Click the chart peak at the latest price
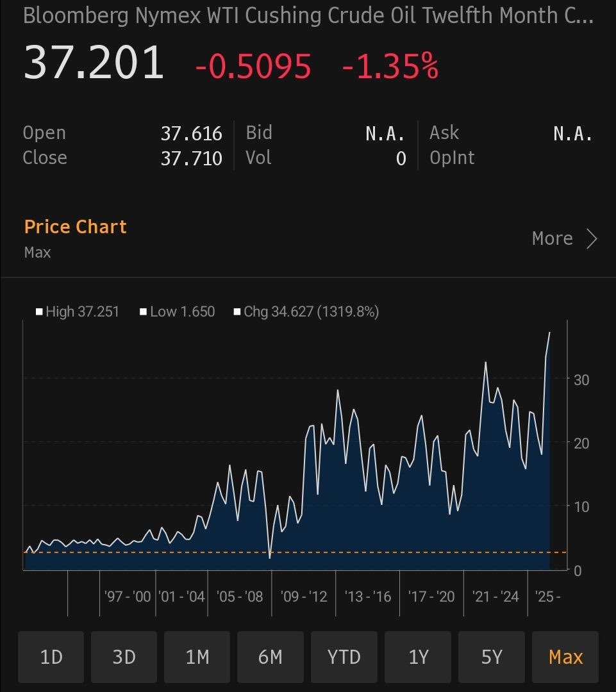The height and width of the screenshot is (692, 616). tap(550, 333)
